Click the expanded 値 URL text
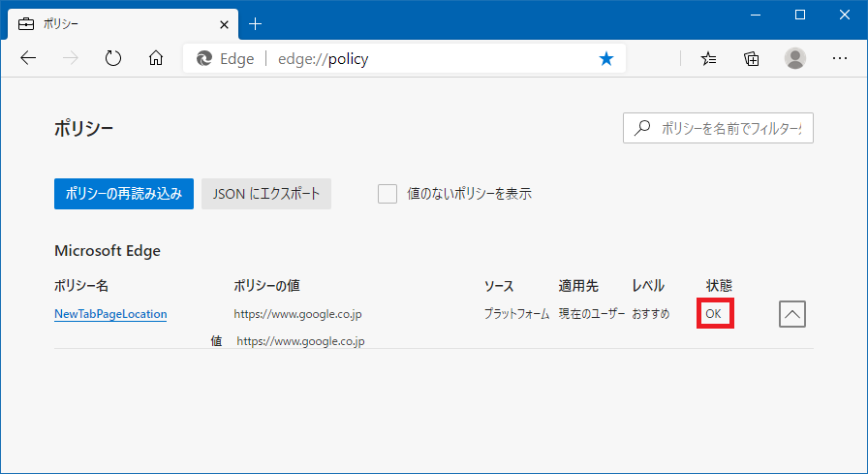The width and height of the screenshot is (868, 474). pyautogui.click(x=300, y=341)
